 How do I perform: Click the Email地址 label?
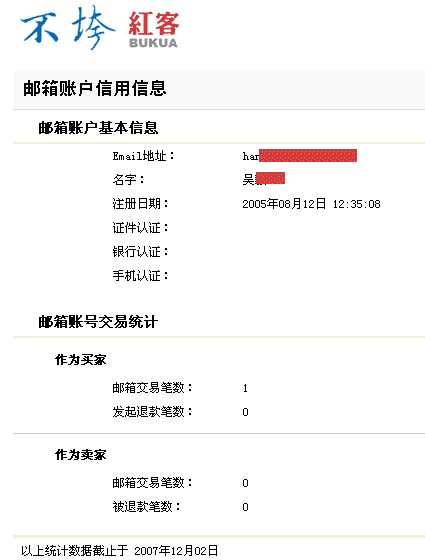click(144, 156)
